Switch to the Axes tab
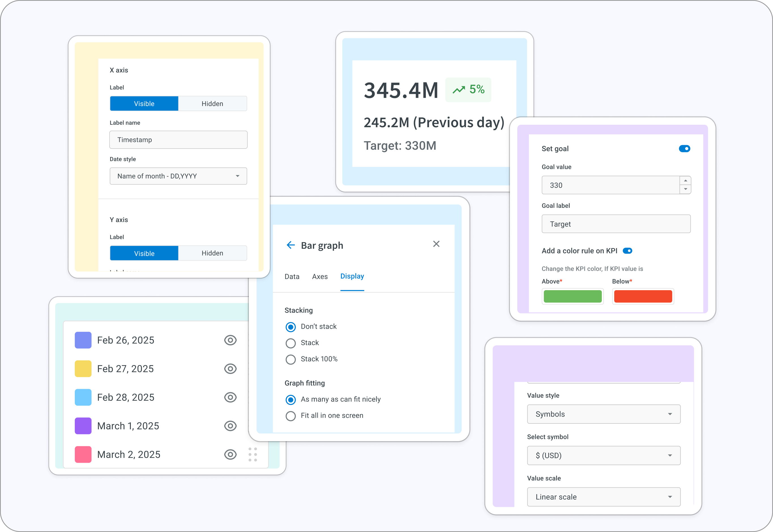 [x=320, y=277]
